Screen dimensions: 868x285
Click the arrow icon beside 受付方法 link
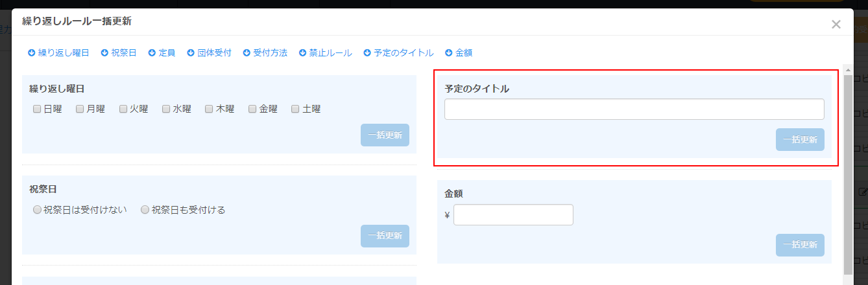click(247, 53)
